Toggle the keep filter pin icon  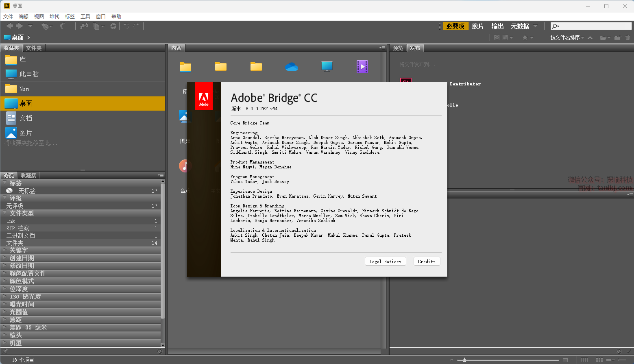[x=5, y=351]
